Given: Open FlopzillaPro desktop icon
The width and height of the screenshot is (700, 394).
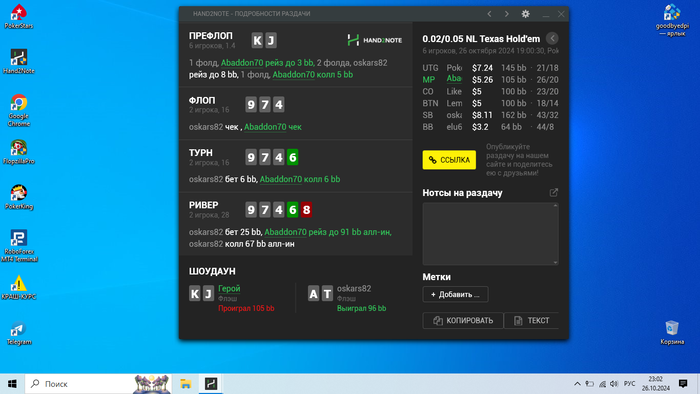Looking at the screenshot, I should pos(19,152).
